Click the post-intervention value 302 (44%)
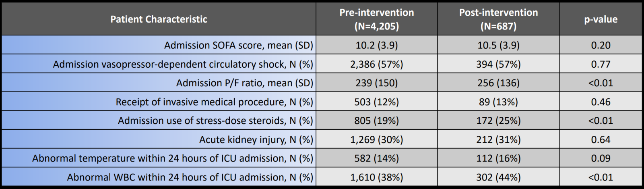644x189 pixels. pyautogui.click(x=498, y=177)
